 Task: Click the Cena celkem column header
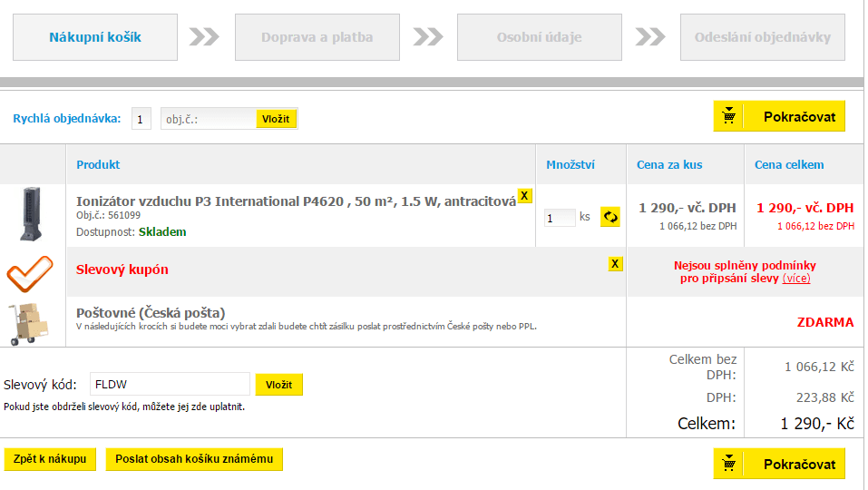(789, 164)
